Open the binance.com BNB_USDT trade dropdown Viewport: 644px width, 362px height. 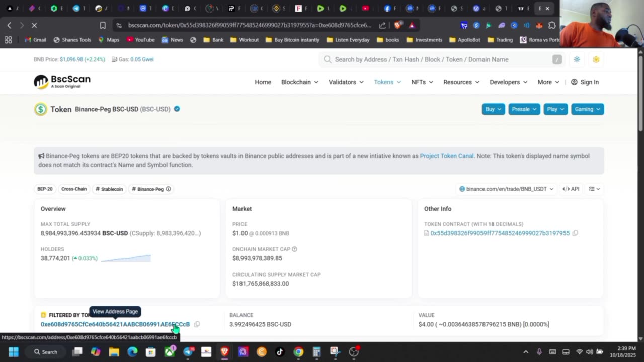(x=506, y=189)
